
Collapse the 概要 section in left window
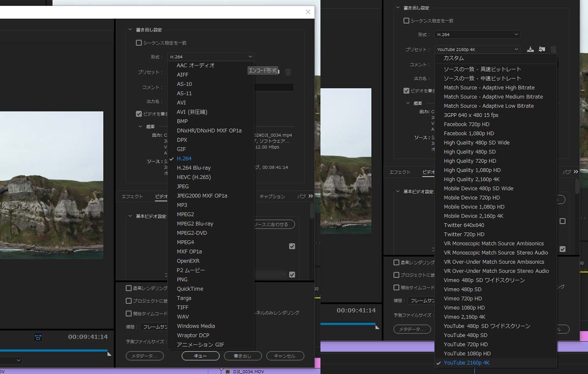141,126
